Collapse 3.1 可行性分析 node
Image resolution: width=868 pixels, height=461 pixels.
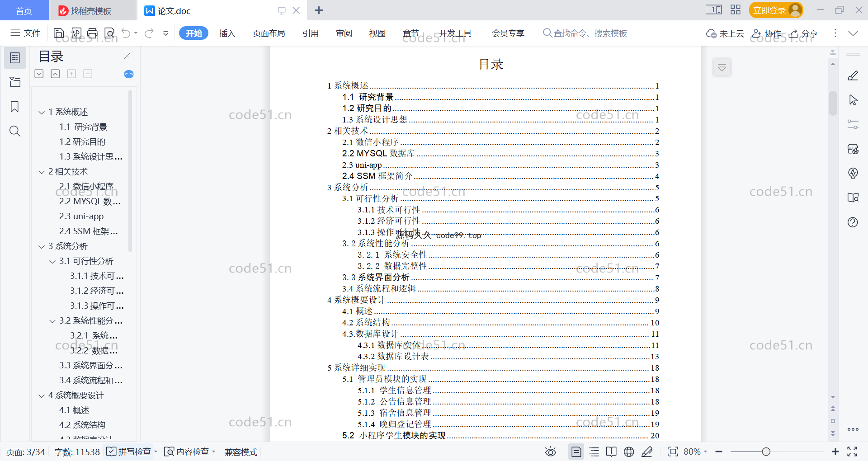52,261
